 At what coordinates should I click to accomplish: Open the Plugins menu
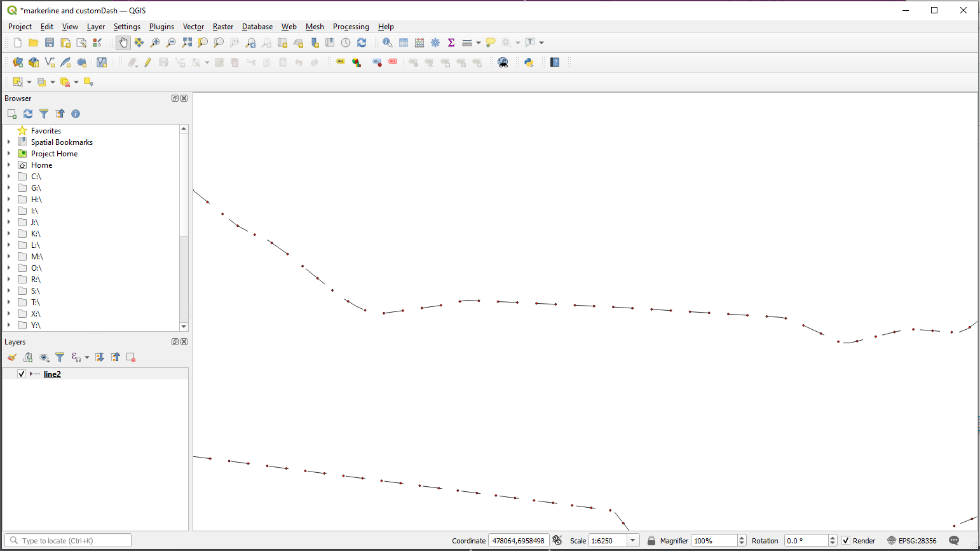point(161,27)
